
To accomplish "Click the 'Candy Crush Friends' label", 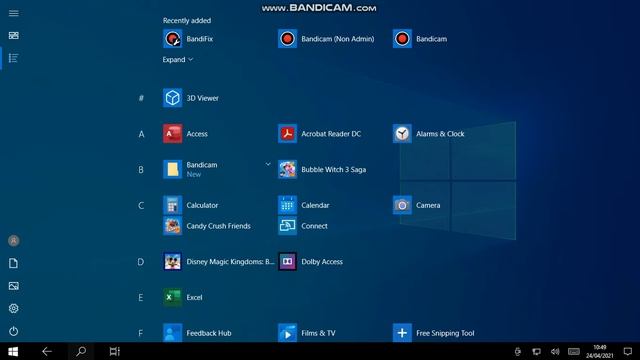I will click(x=218, y=226).
